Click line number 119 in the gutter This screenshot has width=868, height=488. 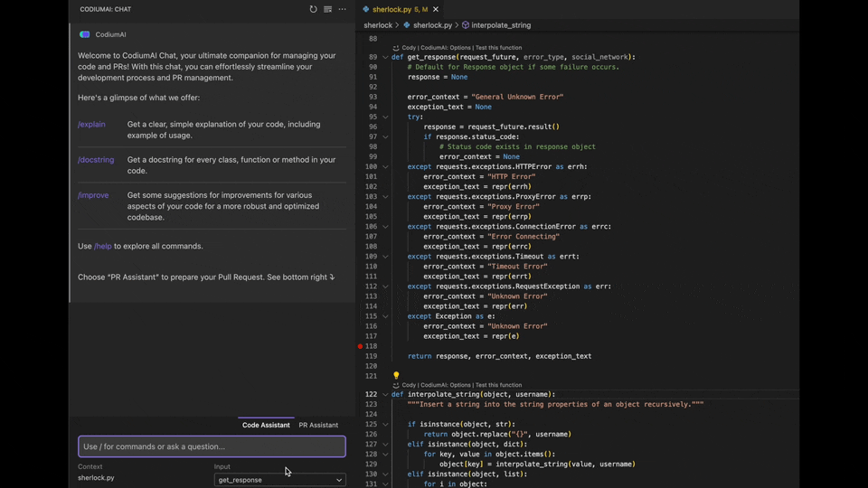coord(371,356)
